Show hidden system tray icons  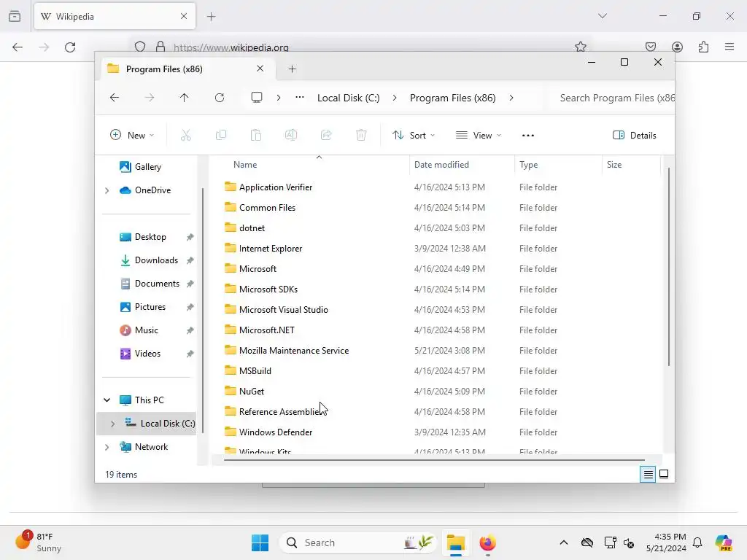point(564,542)
